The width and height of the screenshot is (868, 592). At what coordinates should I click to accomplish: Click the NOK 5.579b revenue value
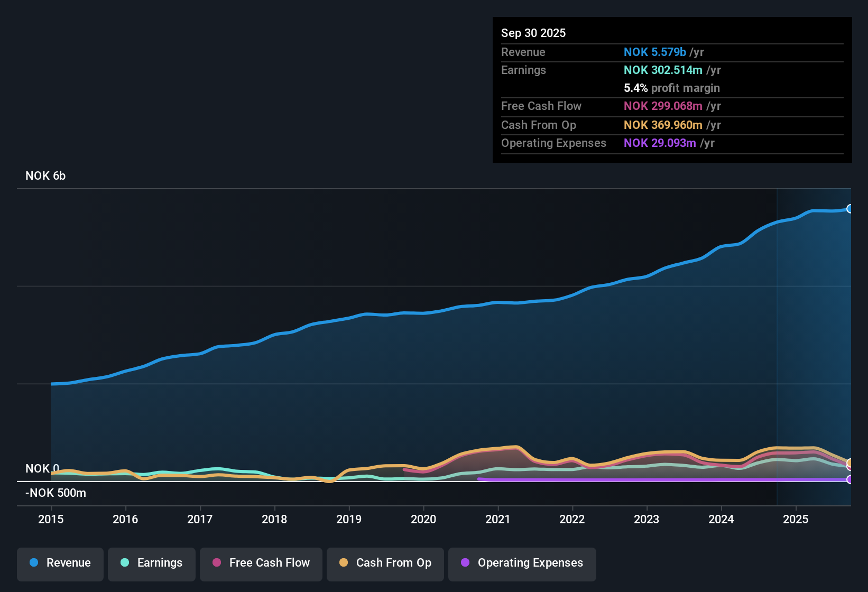[655, 52]
